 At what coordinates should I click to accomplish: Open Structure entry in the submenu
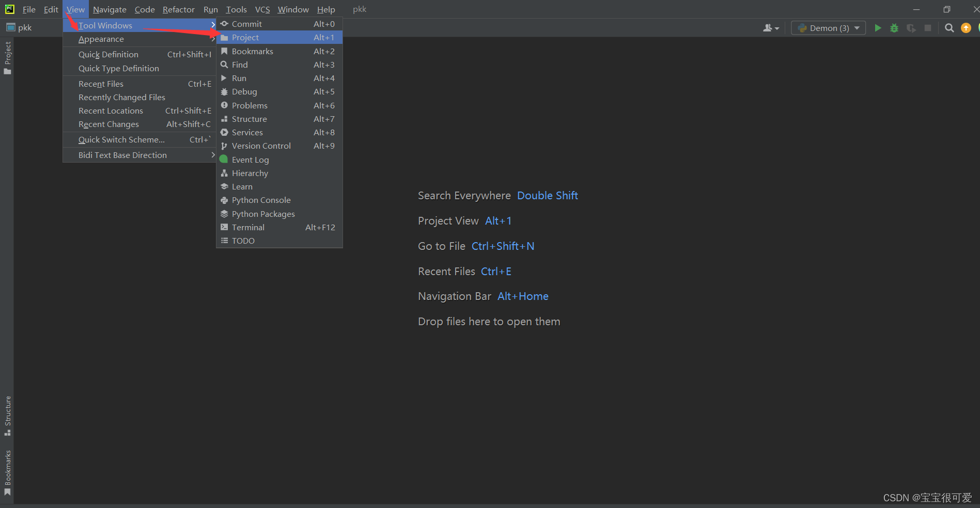pos(279,119)
